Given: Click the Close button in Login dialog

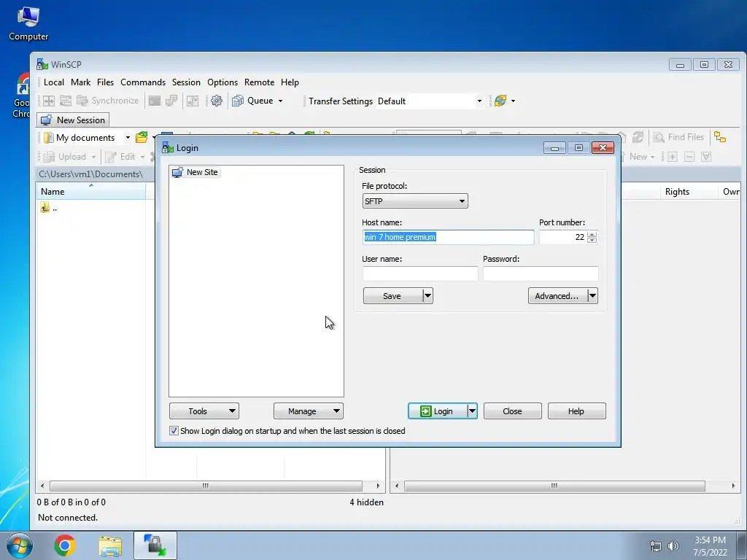Looking at the screenshot, I should click(x=513, y=411).
